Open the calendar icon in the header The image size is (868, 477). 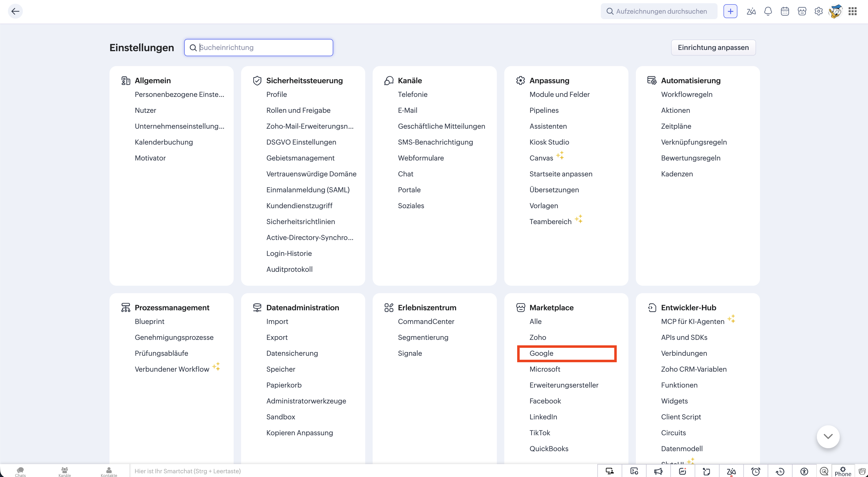point(785,11)
